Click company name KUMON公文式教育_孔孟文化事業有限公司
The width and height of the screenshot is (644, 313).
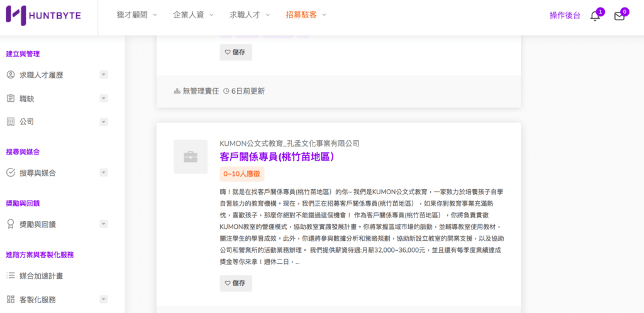coord(289,143)
